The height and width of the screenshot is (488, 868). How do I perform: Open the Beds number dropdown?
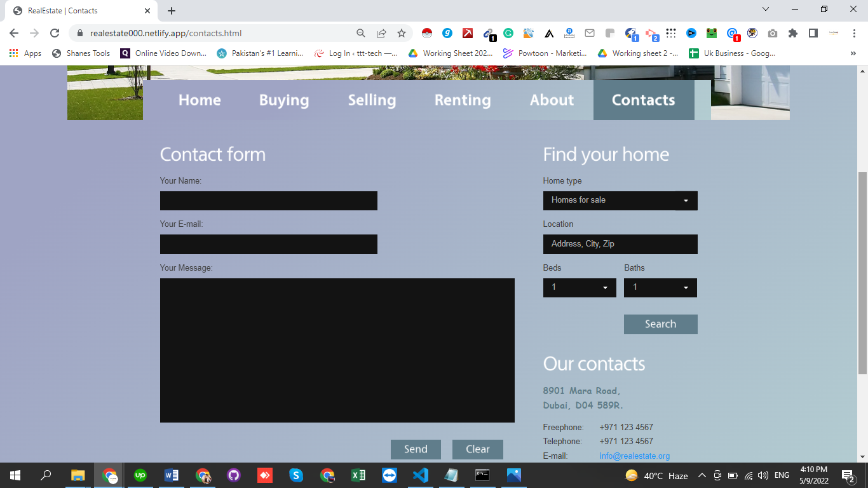tap(579, 287)
